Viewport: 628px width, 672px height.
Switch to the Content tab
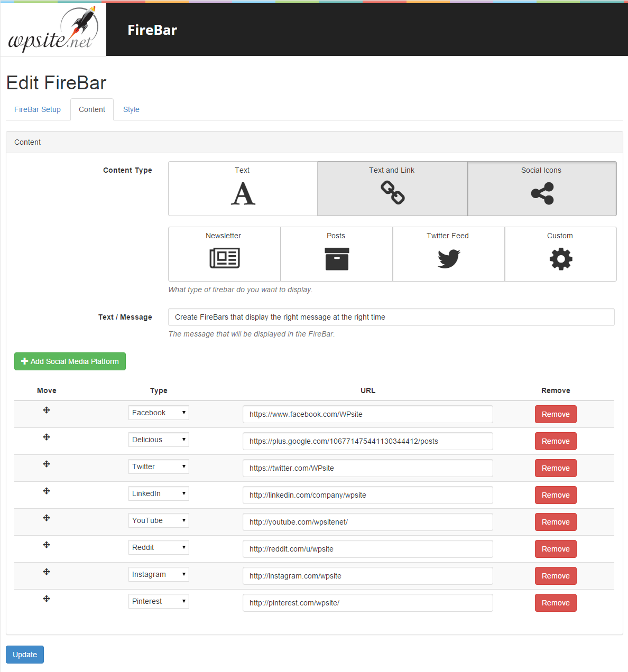click(x=92, y=109)
